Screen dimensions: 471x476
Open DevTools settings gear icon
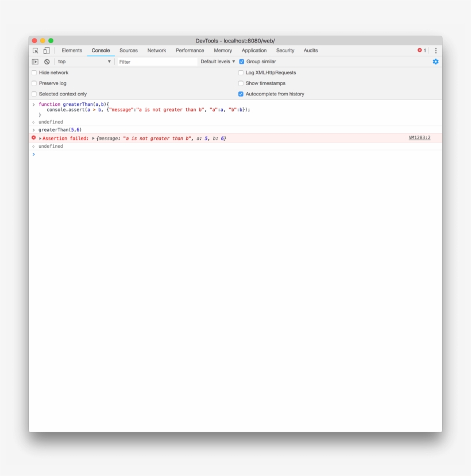coord(435,62)
